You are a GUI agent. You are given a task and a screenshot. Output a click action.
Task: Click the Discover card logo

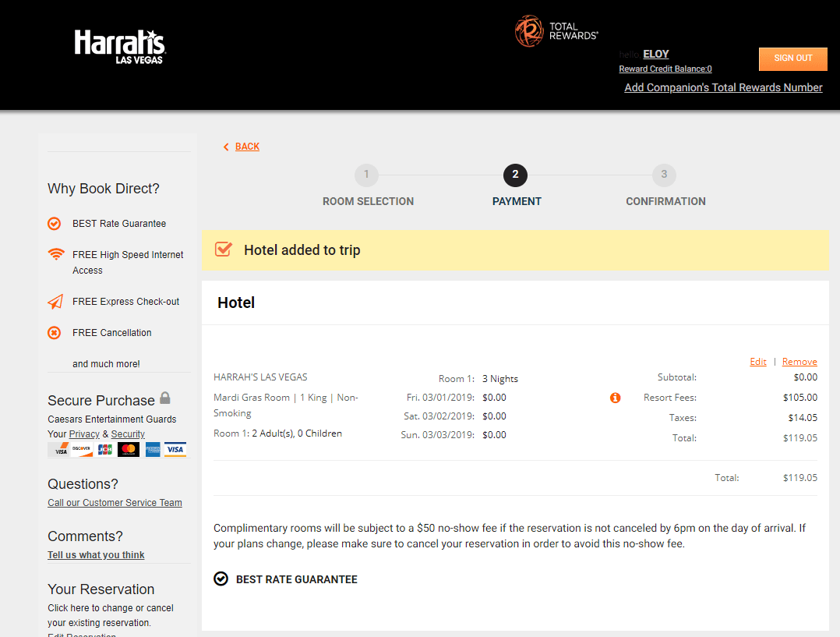[x=82, y=449]
